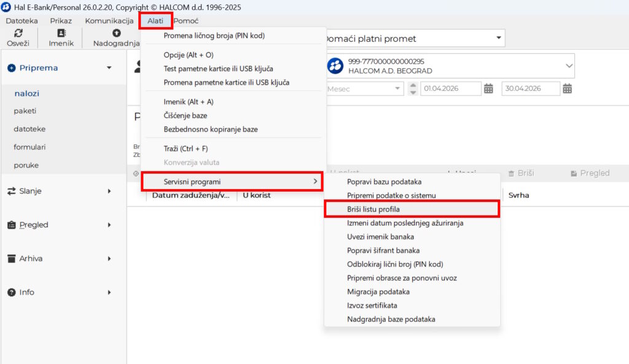Select Izvoz sertifikata in submenu
629x364 pixels.
tap(372, 305)
